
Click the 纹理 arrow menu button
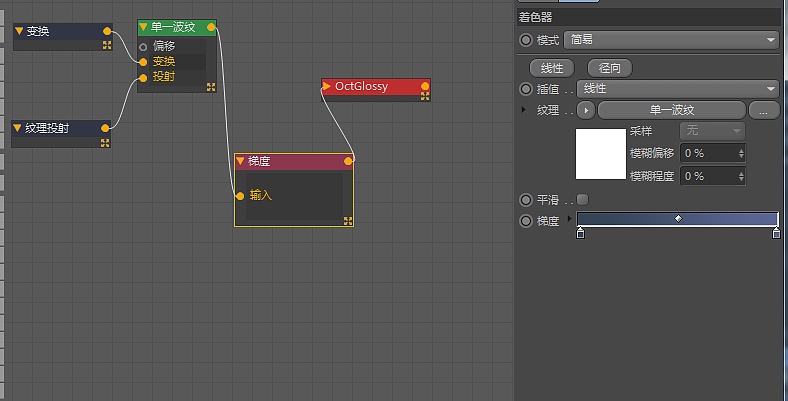click(x=586, y=110)
